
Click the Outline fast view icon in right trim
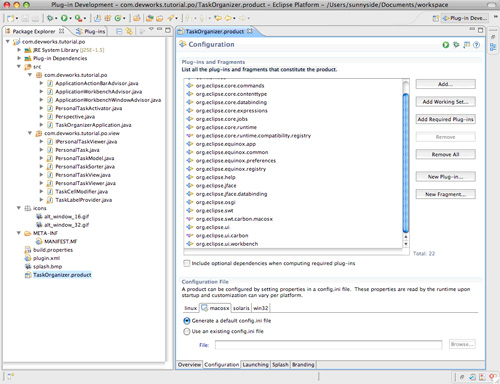click(x=493, y=47)
